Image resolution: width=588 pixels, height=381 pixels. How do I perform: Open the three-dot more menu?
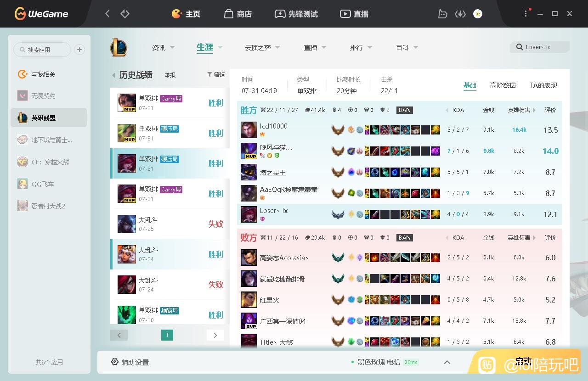pos(526,14)
